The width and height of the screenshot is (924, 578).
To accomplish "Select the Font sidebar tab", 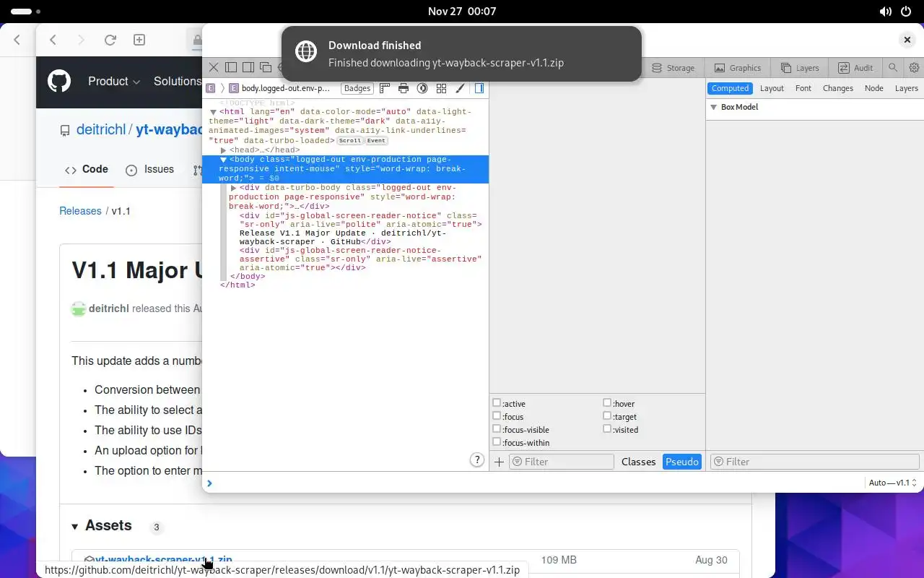I will [x=803, y=88].
